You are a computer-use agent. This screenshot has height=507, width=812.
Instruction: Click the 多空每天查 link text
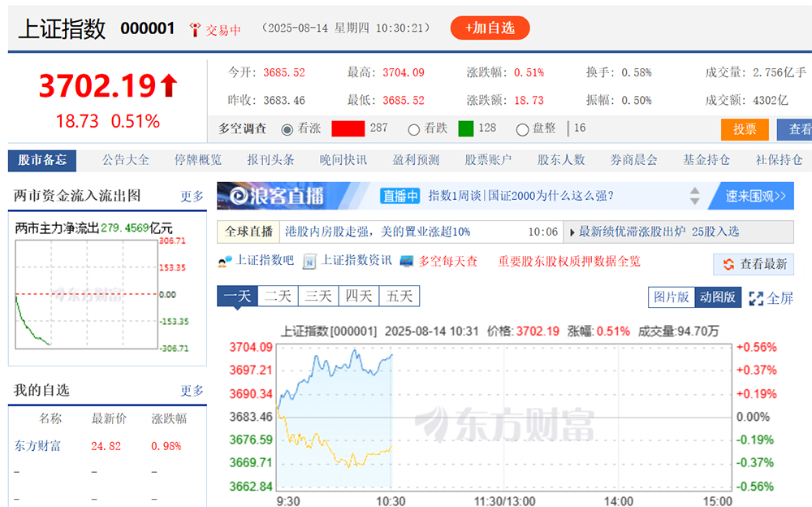click(448, 261)
